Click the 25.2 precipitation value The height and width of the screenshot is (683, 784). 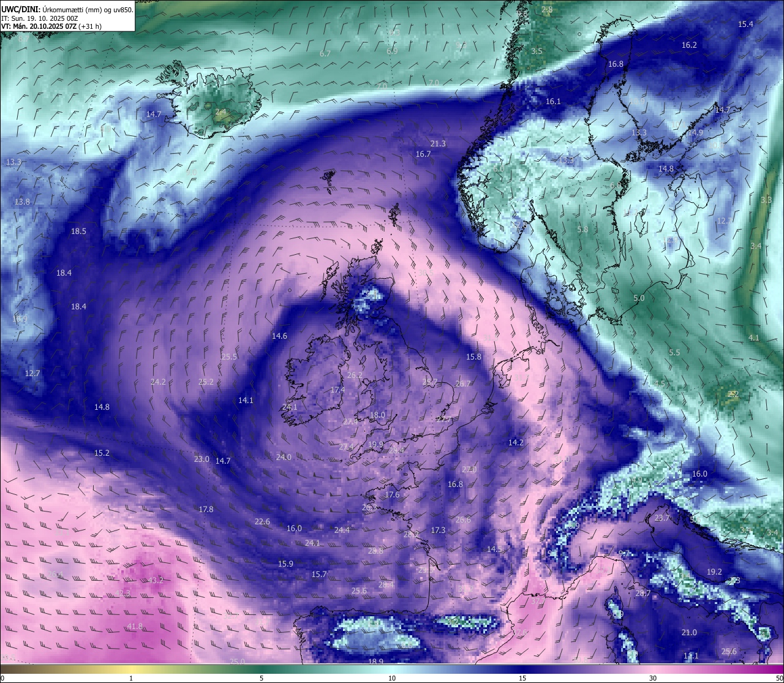click(x=206, y=382)
